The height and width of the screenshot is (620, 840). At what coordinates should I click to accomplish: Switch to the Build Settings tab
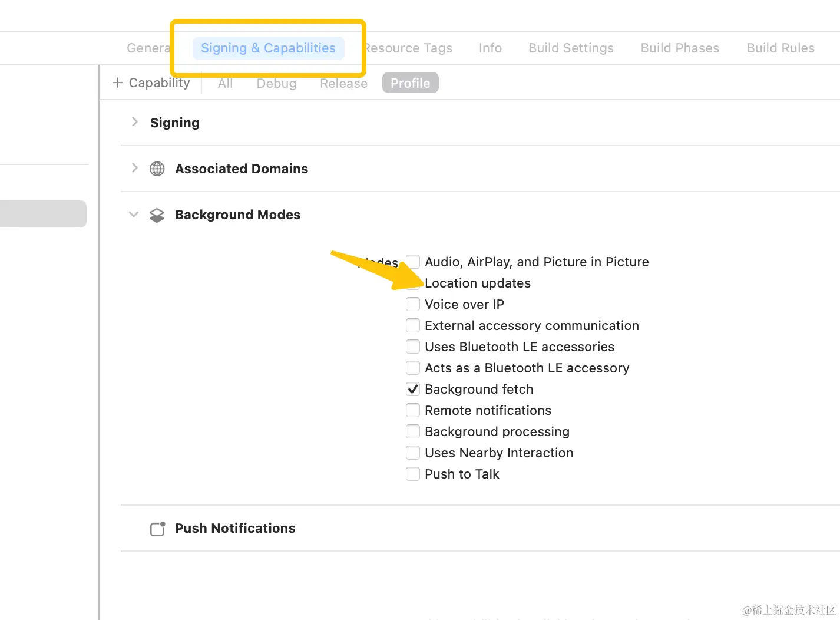pos(571,48)
